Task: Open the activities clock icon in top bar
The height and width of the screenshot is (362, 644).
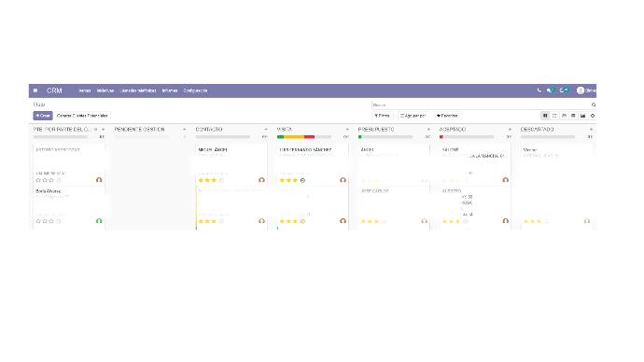Action: [564, 90]
